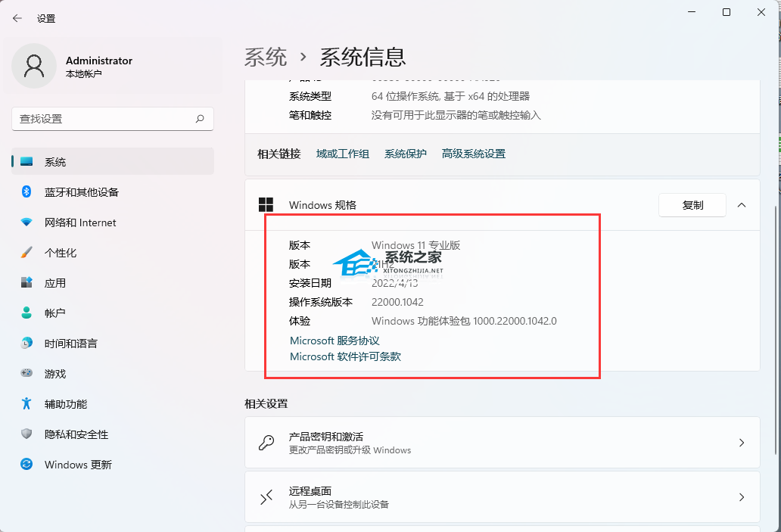Select 时间和语言 in sidebar

[70, 344]
